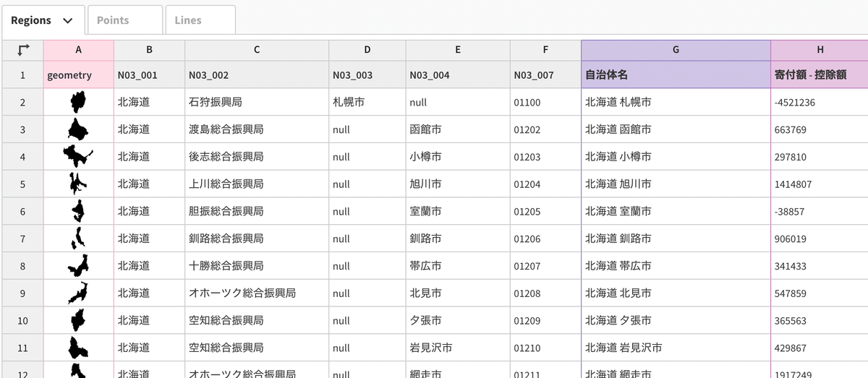Click the 1414807 value cell
This screenshot has height=378, width=868.
820,184
